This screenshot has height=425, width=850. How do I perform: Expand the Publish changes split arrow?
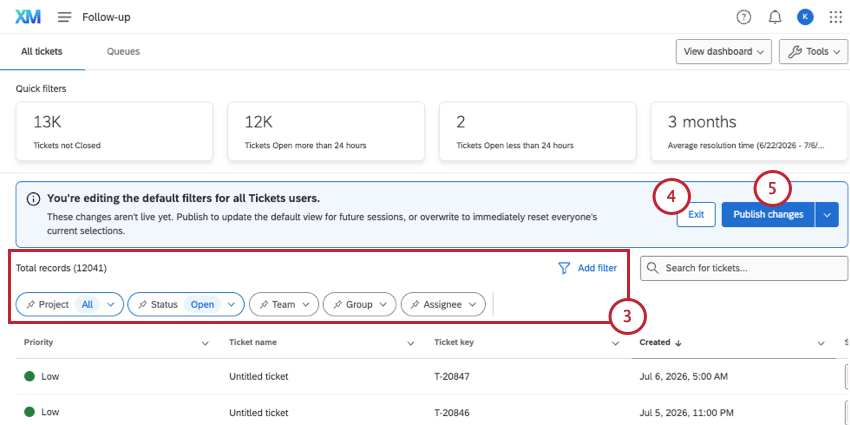(x=827, y=215)
